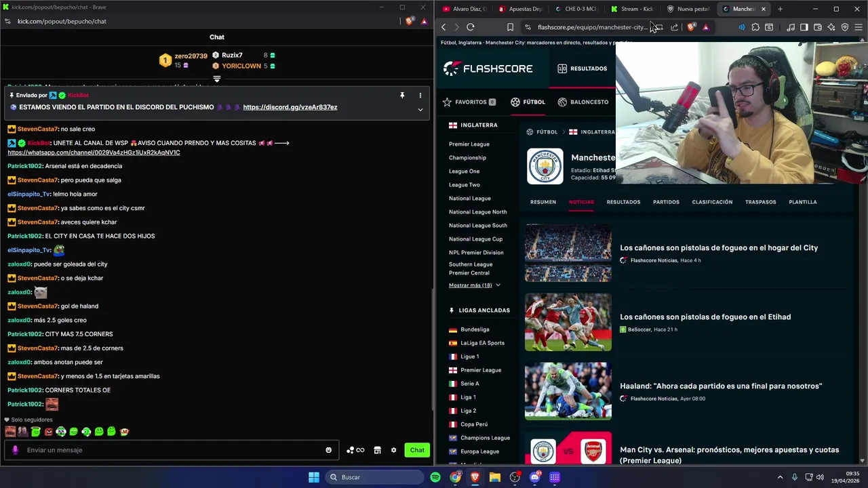This screenshot has height=488, width=868.
Task: Open browser extensions puzzle icon
Action: tap(755, 27)
